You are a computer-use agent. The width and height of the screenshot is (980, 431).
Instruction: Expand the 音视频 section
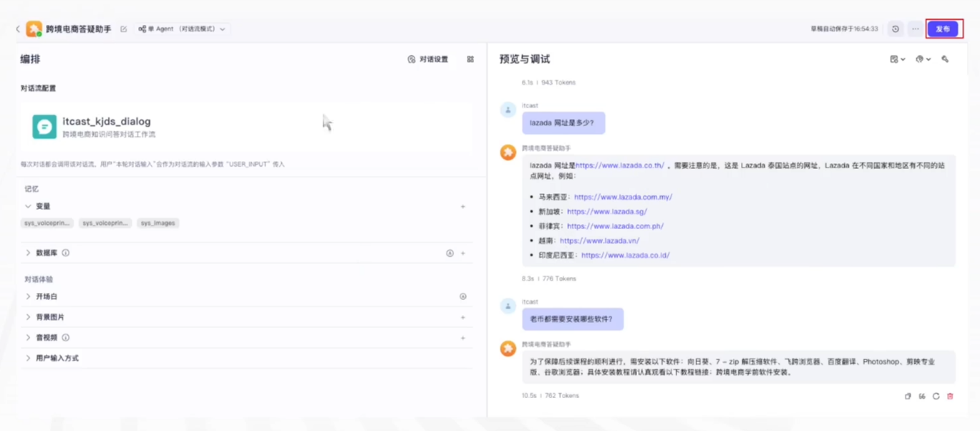(x=28, y=338)
